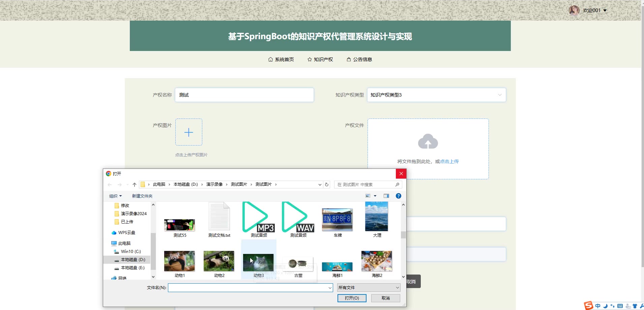This screenshot has width=644, height=310.
Task: Open the 公告信息 navigation item
Action: point(359,59)
